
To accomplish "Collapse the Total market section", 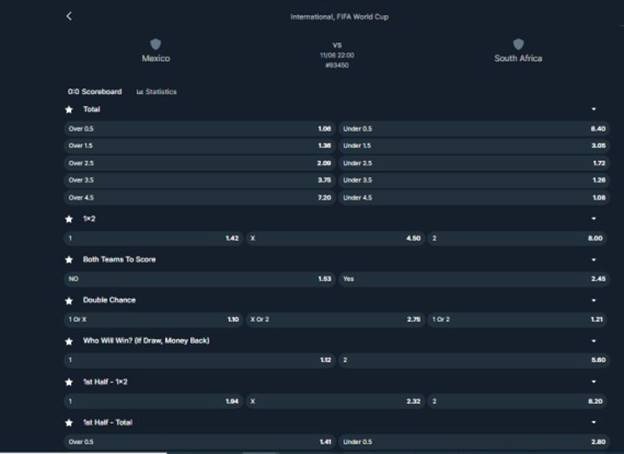I will coord(594,109).
